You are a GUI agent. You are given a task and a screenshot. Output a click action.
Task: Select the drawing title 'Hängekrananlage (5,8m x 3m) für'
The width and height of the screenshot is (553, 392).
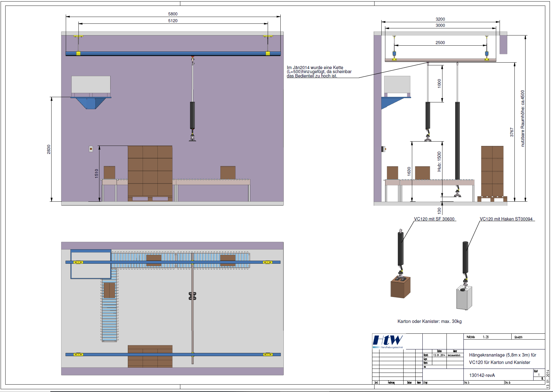(x=503, y=355)
